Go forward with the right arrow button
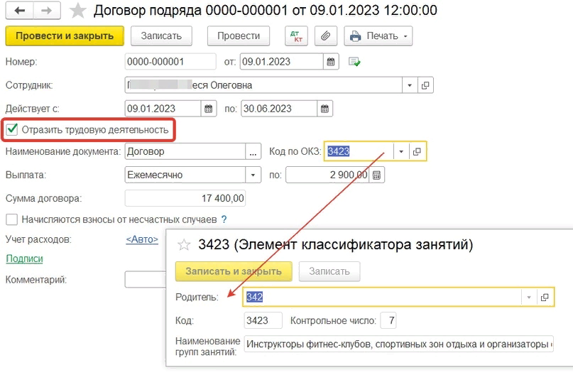This screenshot has width=573, height=392. pos(47,11)
